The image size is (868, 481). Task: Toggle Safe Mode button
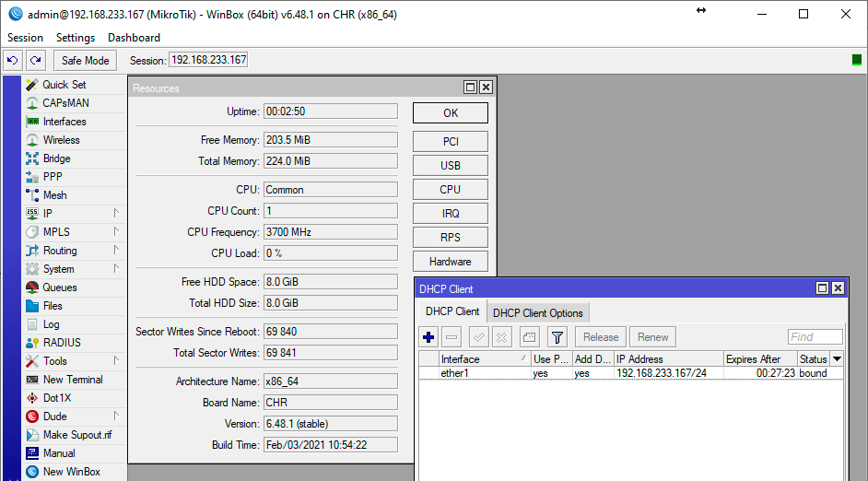pos(86,60)
